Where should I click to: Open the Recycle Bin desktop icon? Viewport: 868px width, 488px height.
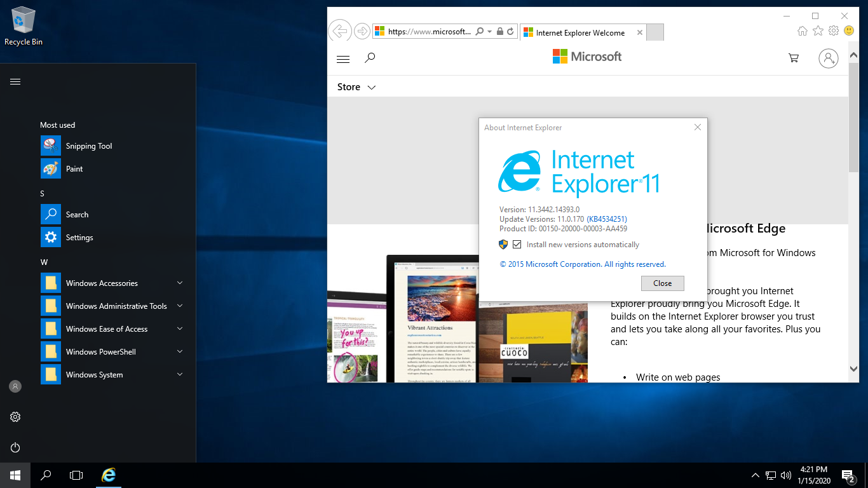(x=24, y=27)
